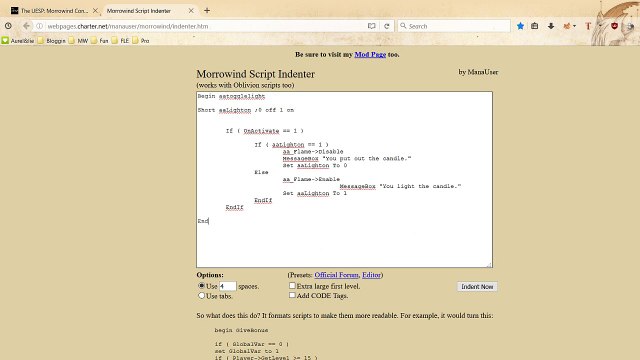This screenshot has width=640, height=360.
Task: Open the Pro bookmarks folder
Action: [141, 40]
